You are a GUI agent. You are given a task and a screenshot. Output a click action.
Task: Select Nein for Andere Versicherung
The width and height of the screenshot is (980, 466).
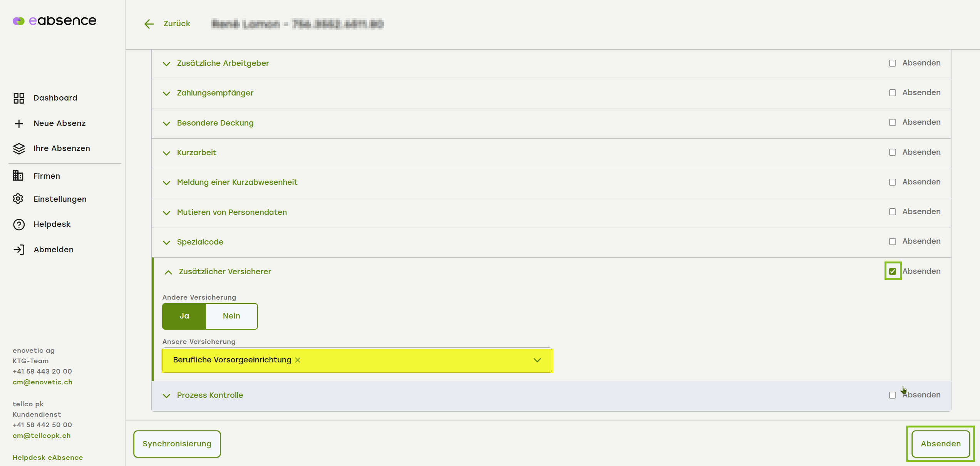point(231,316)
